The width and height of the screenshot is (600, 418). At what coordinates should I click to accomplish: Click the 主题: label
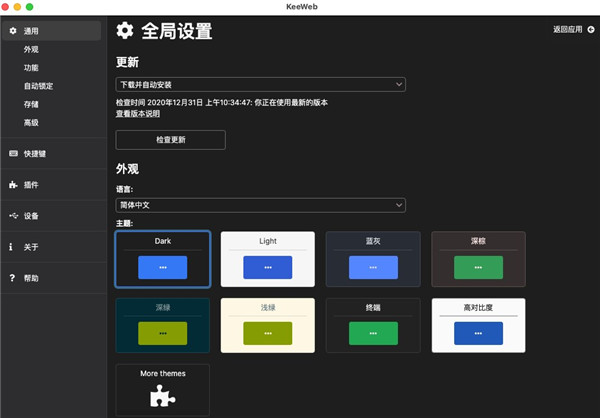(x=124, y=223)
